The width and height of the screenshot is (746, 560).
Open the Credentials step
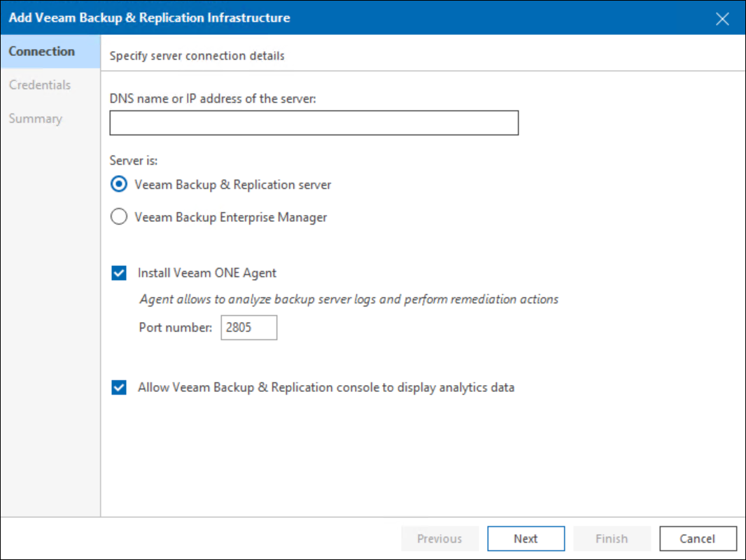[x=40, y=85]
